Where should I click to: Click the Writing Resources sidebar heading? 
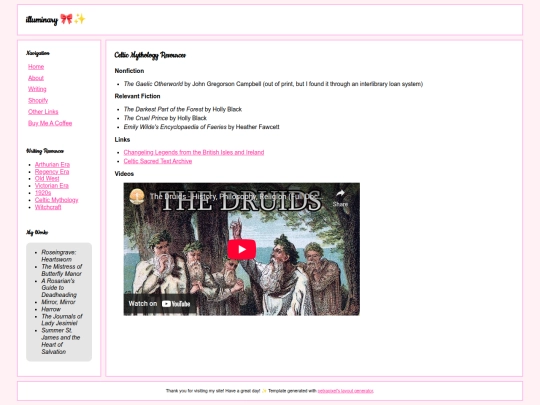click(x=45, y=151)
